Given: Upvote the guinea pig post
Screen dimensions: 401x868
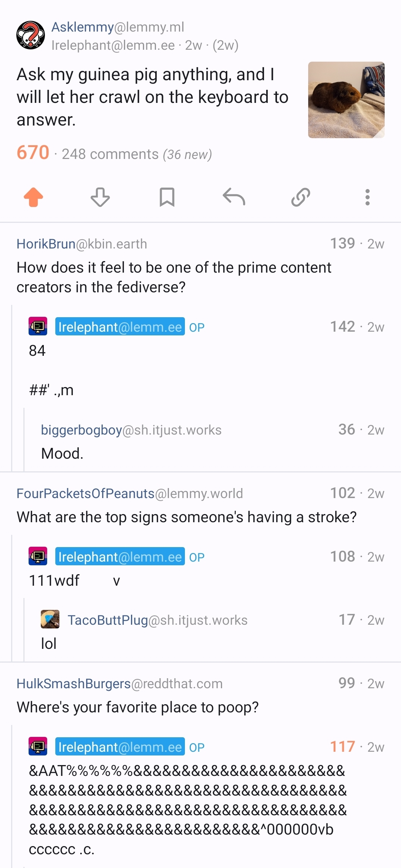Looking at the screenshot, I should point(33,197).
